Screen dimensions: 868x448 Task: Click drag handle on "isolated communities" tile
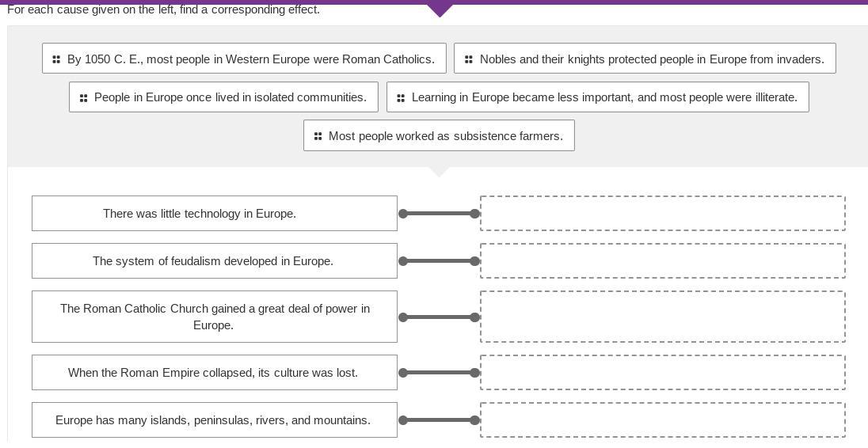click(x=83, y=98)
